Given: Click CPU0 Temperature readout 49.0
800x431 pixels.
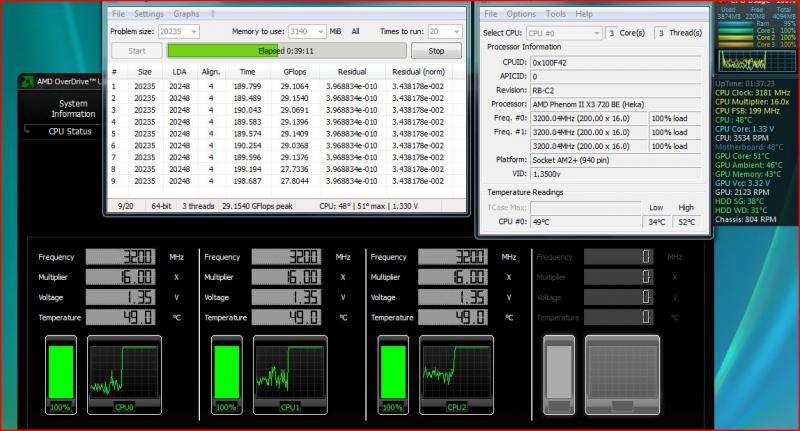Looking at the screenshot, I should pos(120,317).
